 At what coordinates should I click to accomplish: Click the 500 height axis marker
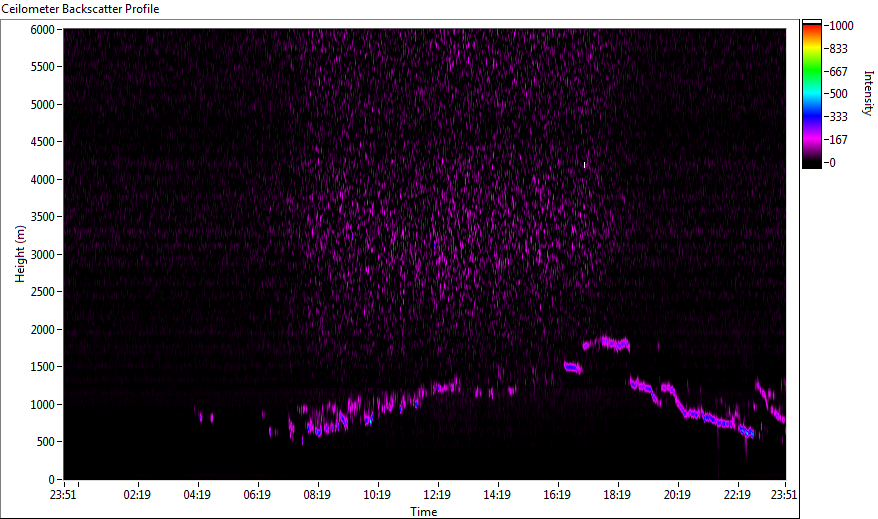click(45, 442)
